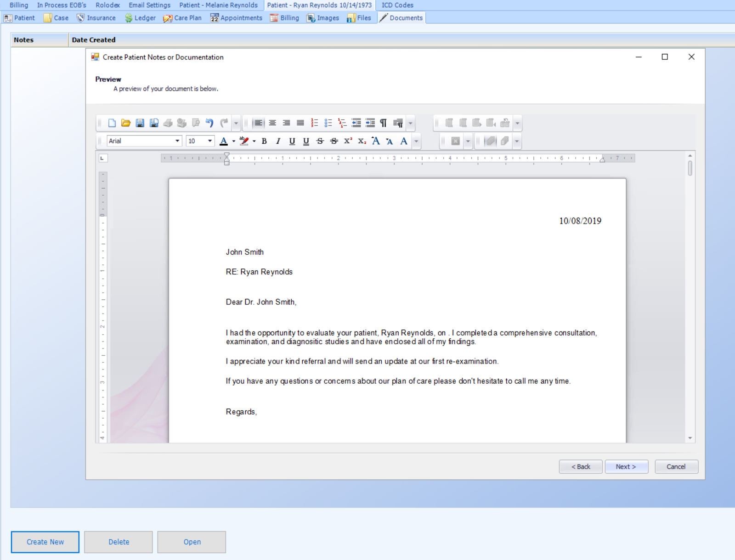Viewport: 735px width, 560px height.
Task: Open the Arial font family dropdown
Action: (178, 141)
